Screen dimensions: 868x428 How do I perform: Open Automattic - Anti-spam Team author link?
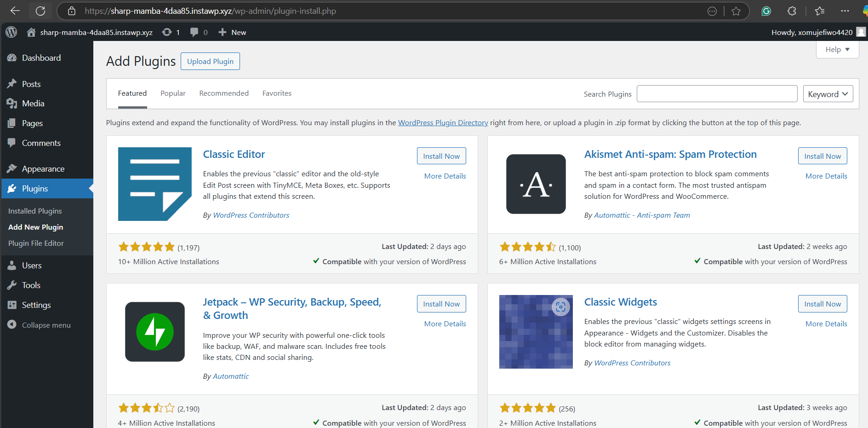[x=642, y=215]
